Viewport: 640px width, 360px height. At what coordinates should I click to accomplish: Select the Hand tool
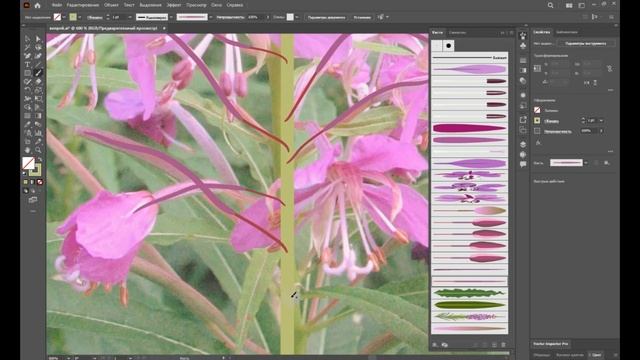tap(28, 150)
